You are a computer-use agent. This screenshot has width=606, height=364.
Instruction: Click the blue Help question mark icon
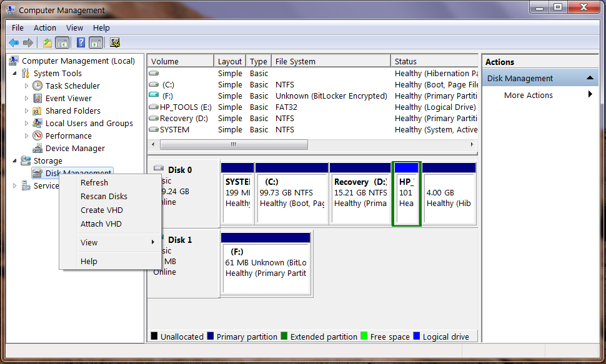click(x=81, y=42)
